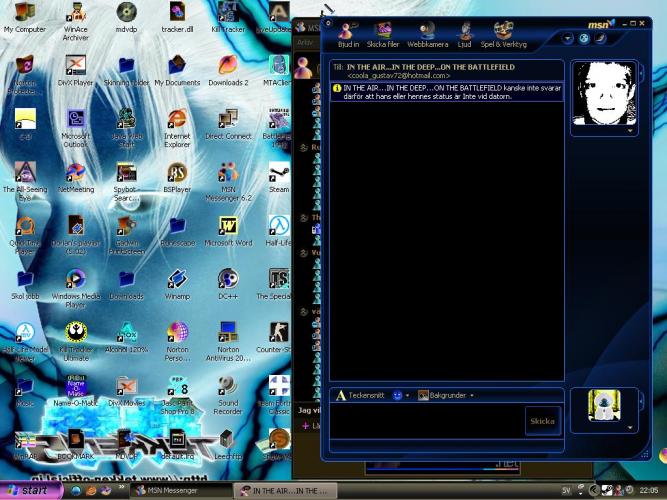The width and height of the screenshot is (667, 500).
Task: Open Half-Life desktop shortcut
Action: point(279,231)
